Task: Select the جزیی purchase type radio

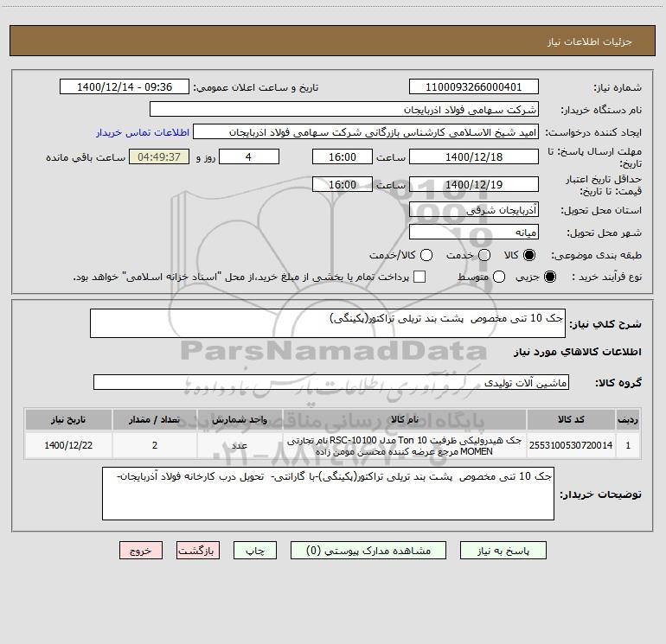Action: 549,277
